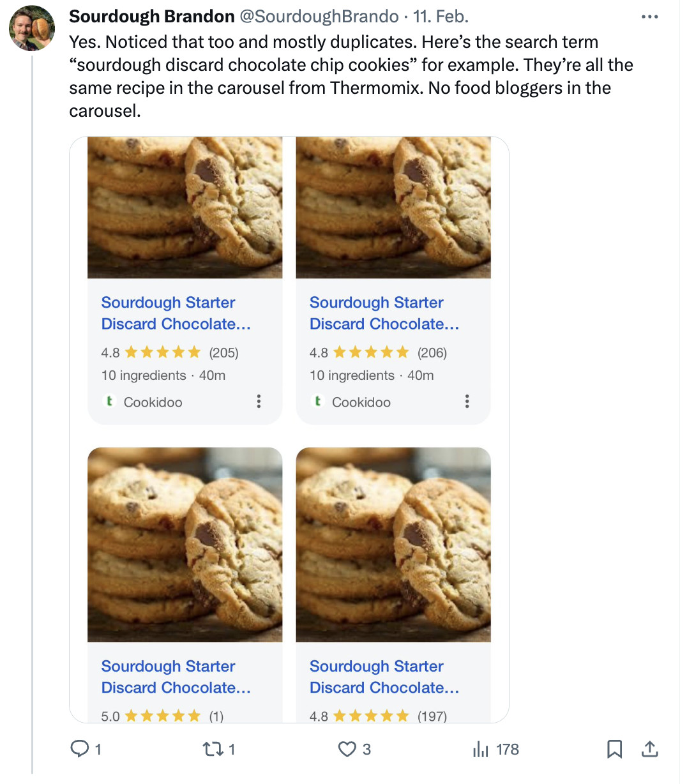Open options menu on left Cookidoo recipe card
Image resolution: width=687 pixels, height=784 pixels.
point(259,402)
